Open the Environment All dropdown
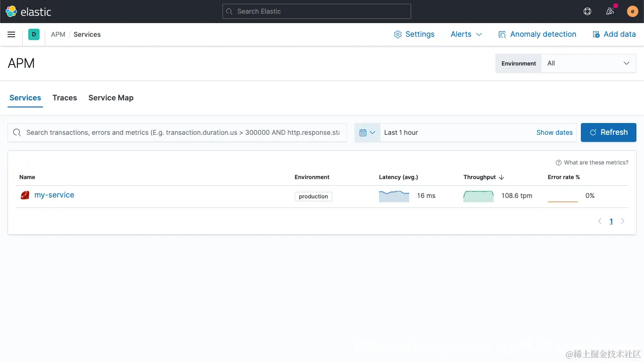 [x=589, y=63]
